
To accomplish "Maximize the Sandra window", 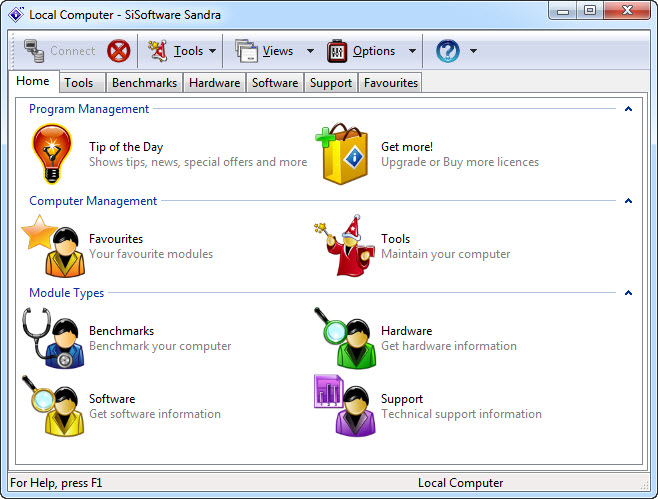I will coord(590,10).
